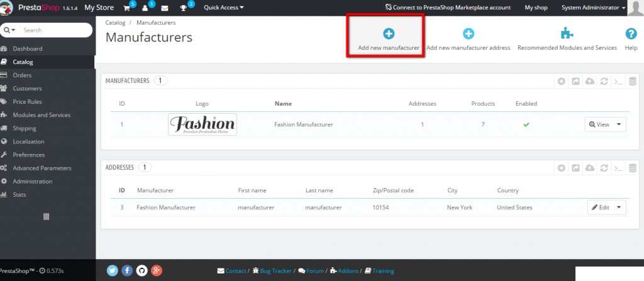Sort manufacturers by Name column header
The image size is (644, 281).
coord(283,104)
